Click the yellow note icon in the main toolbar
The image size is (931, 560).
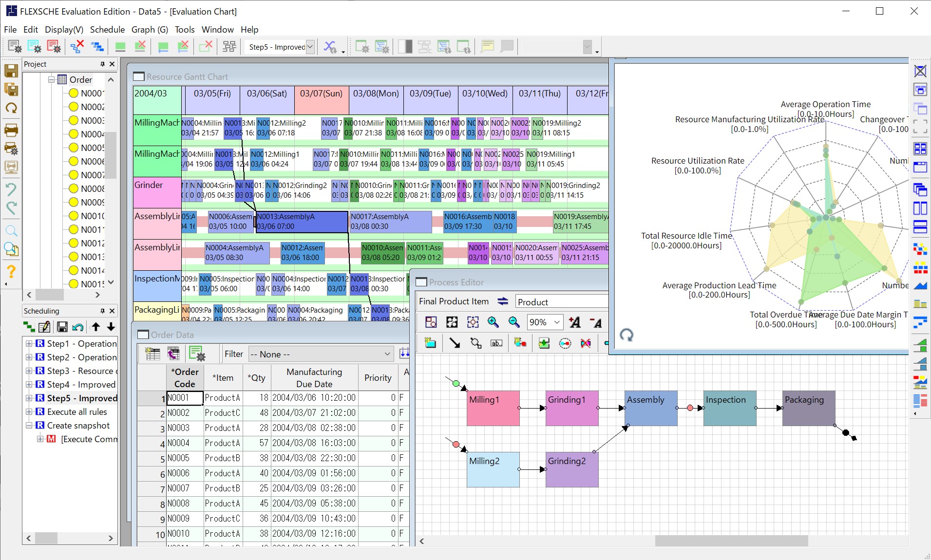[x=487, y=47]
